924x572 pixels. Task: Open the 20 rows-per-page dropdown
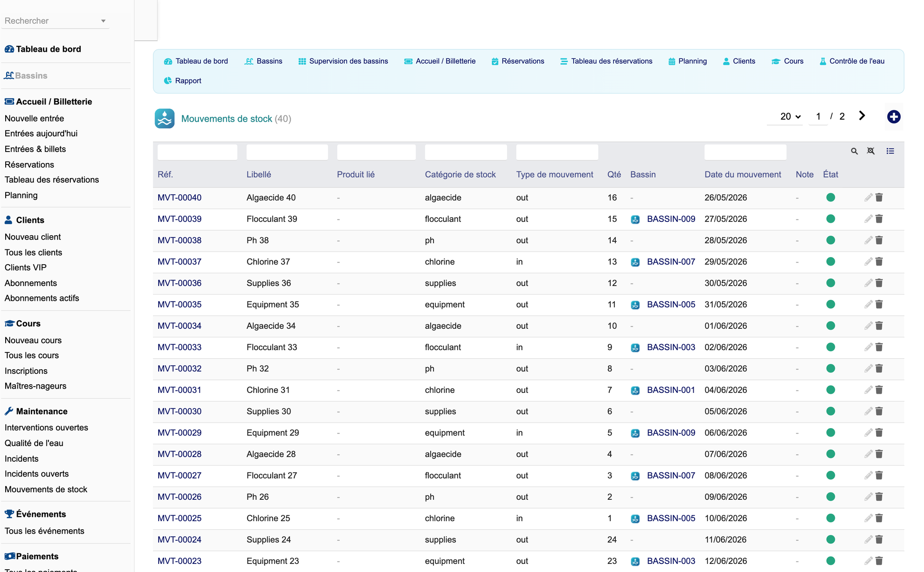(x=790, y=116)
